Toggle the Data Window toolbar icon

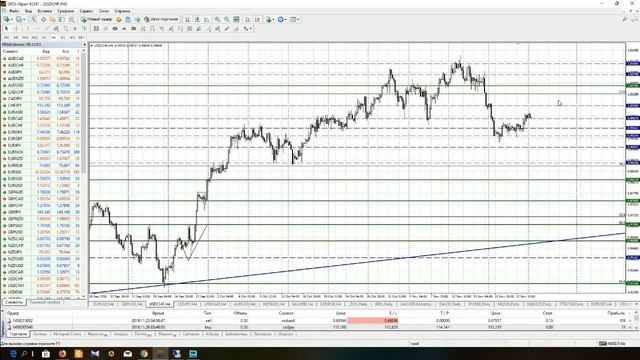coord(43,19)
